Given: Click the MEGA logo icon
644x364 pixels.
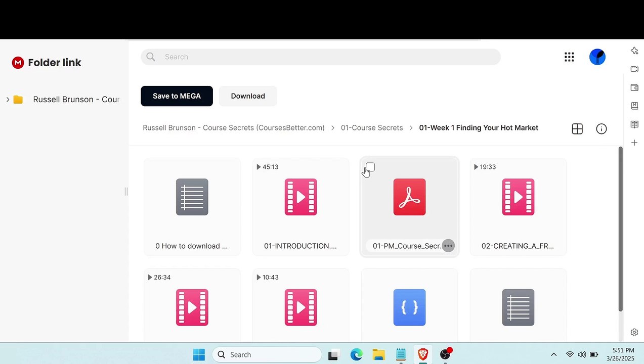Looking at the screenshot, I should click(x=18, y=63).
